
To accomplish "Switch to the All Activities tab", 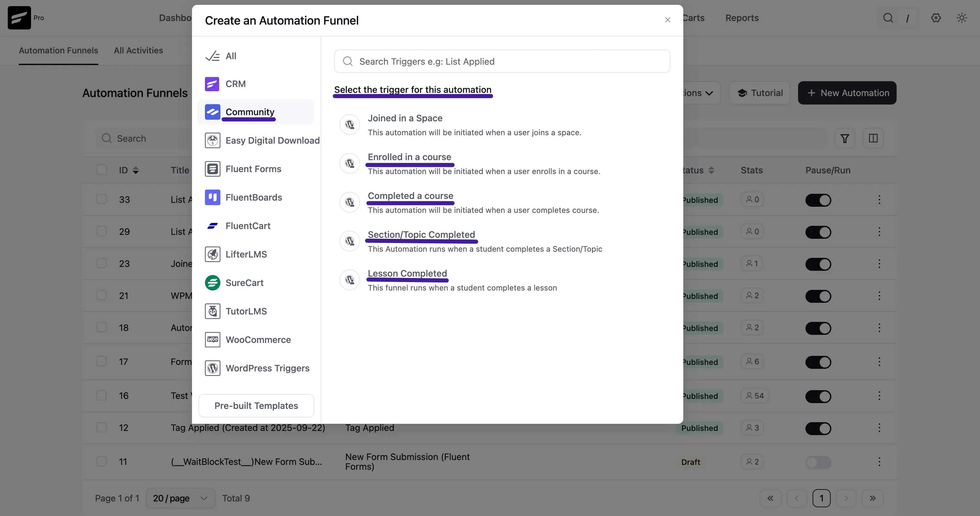I will pyautogui.click(x=138, y=50).
